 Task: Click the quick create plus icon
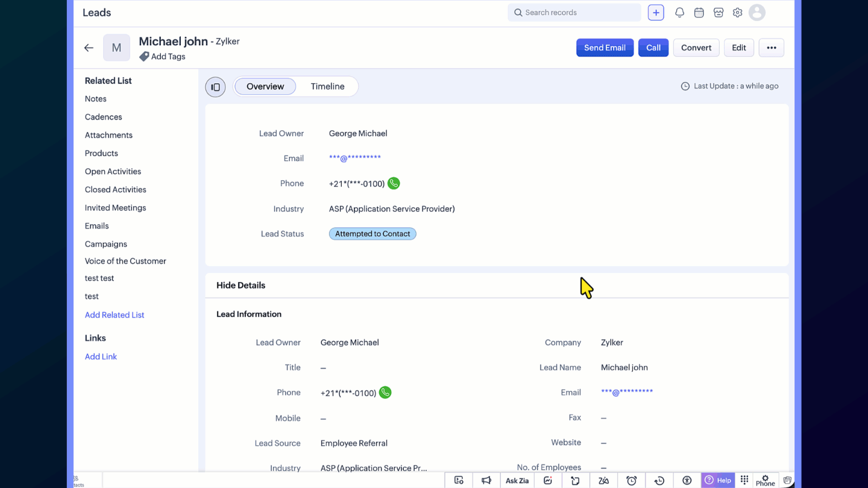tap(656, 13)
